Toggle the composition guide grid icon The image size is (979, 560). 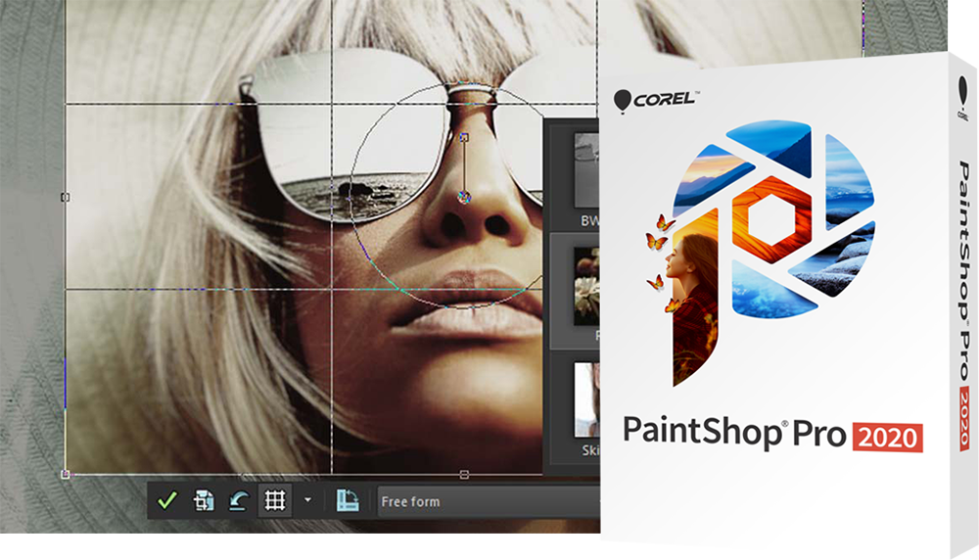[x=275, y=500]
